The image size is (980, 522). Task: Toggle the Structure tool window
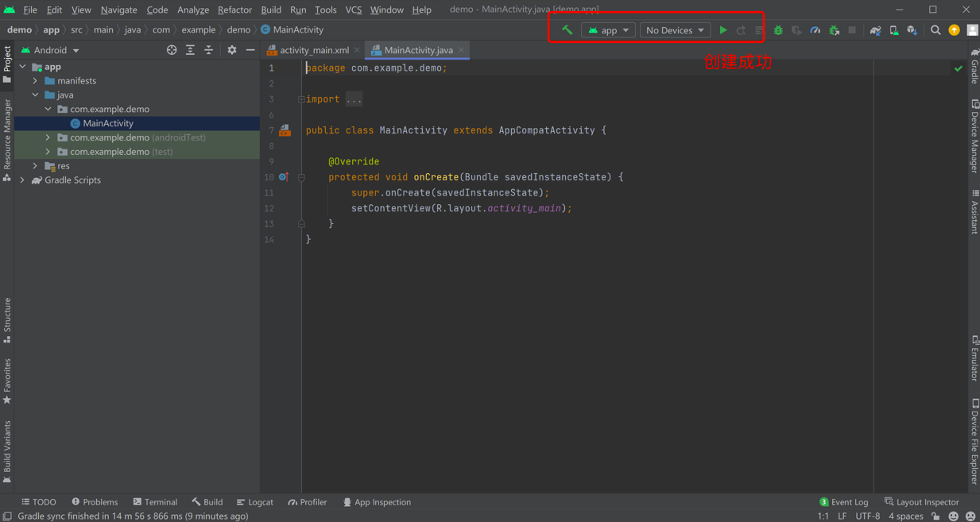click(7, 320)
